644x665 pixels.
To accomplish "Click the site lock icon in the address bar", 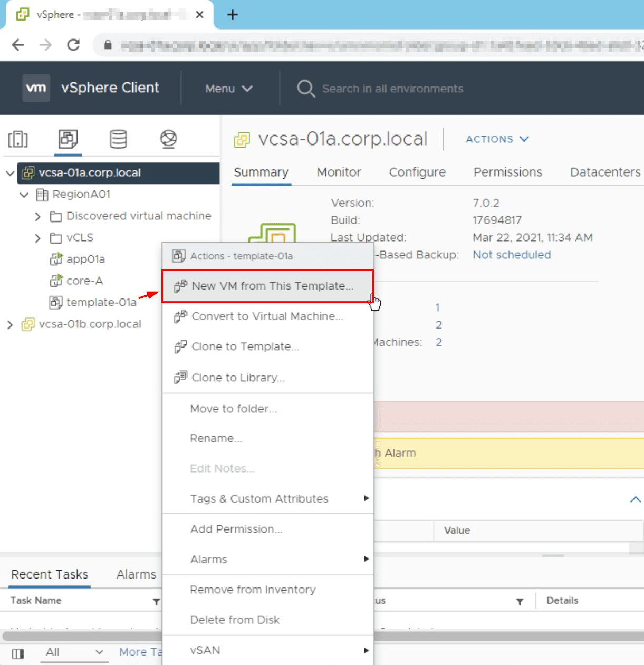I will coord(108,45).
